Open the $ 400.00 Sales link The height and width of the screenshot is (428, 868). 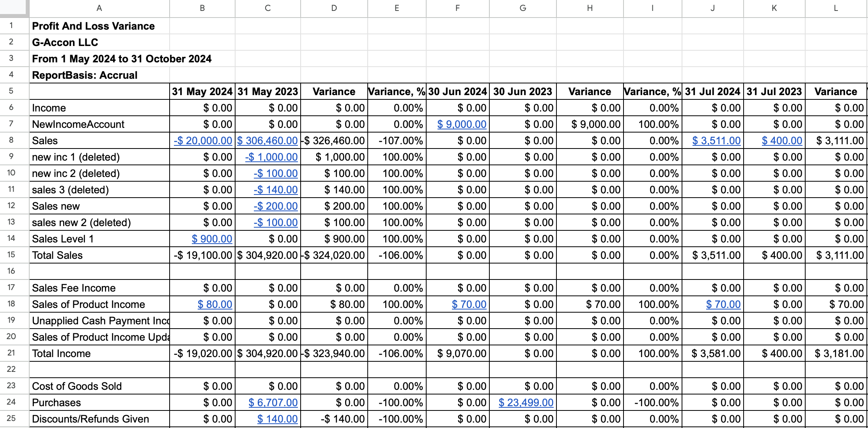click(x=782, y=141)
